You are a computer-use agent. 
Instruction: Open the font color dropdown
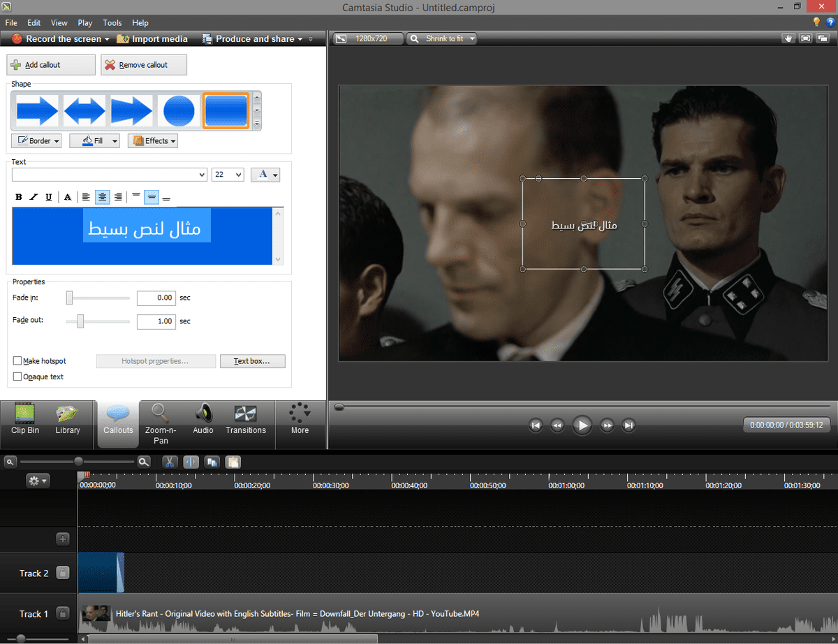pyautogui.click(x=267, y=175)
